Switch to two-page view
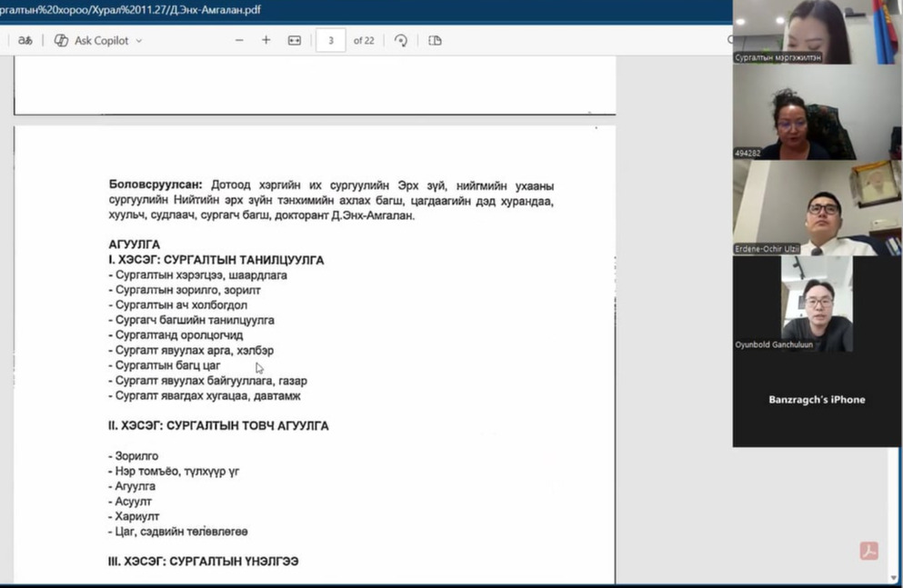 [x=435, y=40]
